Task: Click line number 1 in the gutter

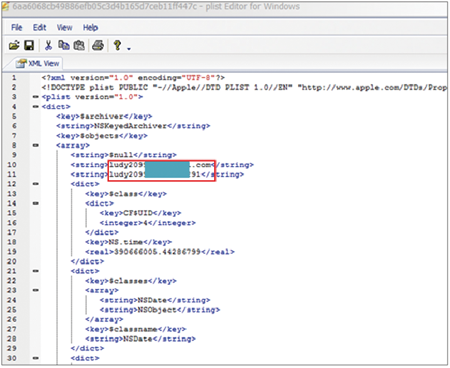Action: pyautogui.click(x=14, y=78)
